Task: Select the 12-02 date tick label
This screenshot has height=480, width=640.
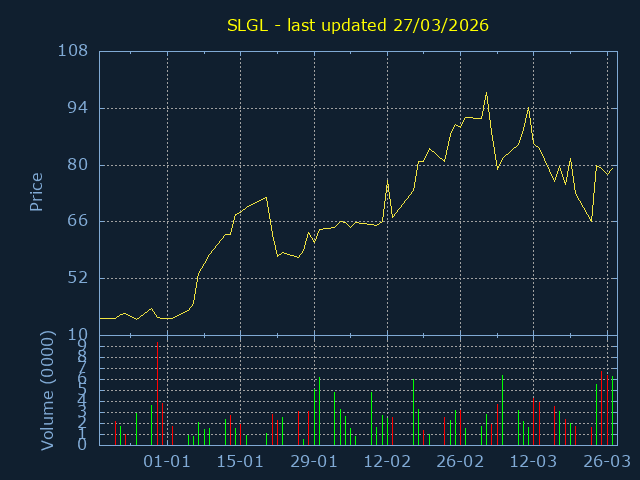Action: click(x=387, y=462)
